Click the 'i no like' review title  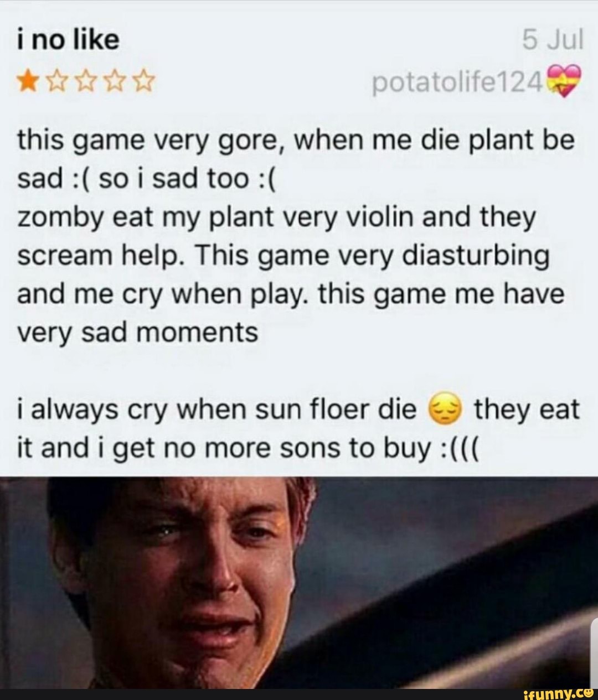pos(68,41)
